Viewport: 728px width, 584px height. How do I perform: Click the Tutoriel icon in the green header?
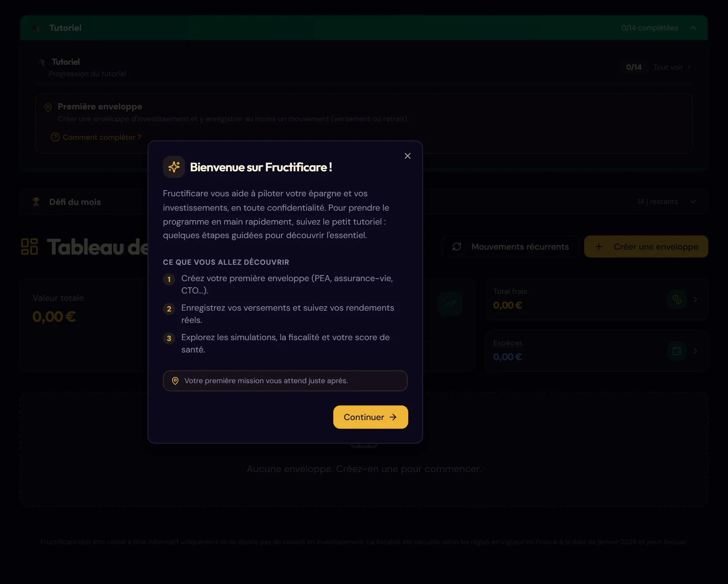click(x=36, y=28)
